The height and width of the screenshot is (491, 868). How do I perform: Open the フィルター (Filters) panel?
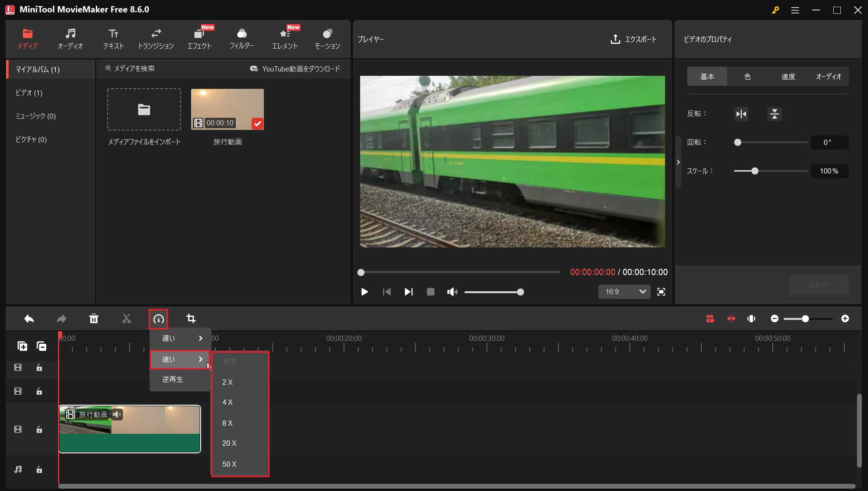pyautogui.click(x=242, y=38)
